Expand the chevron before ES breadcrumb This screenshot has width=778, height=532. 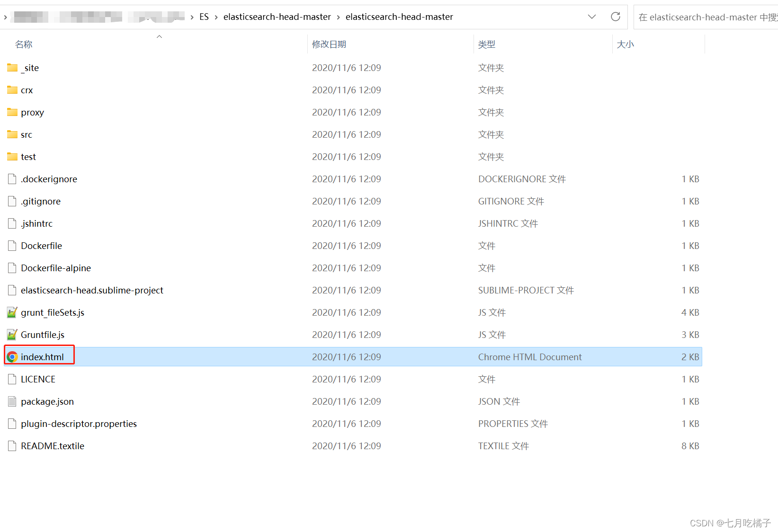[x=192, y=17]
